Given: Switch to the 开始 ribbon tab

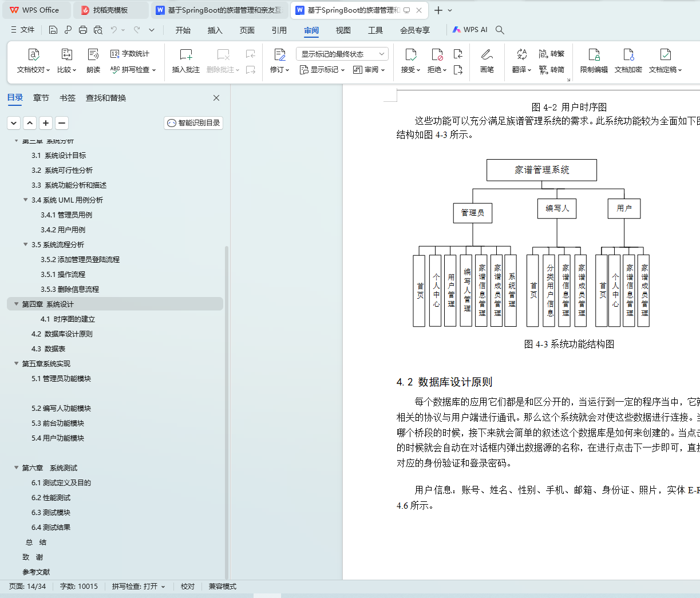Looking at the screenshot, I should 183,30.
